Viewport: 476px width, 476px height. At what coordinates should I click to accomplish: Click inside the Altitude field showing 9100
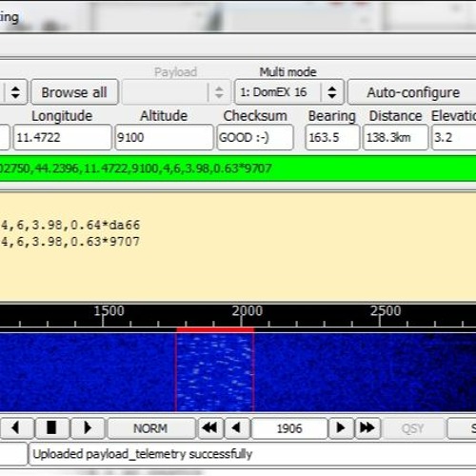click(164, 137)
